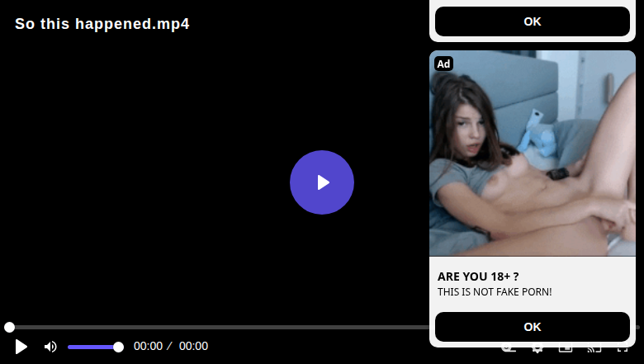The image size is (644, 364).
Task: Click the 'Ad' badge label
Action: [443, 64]
